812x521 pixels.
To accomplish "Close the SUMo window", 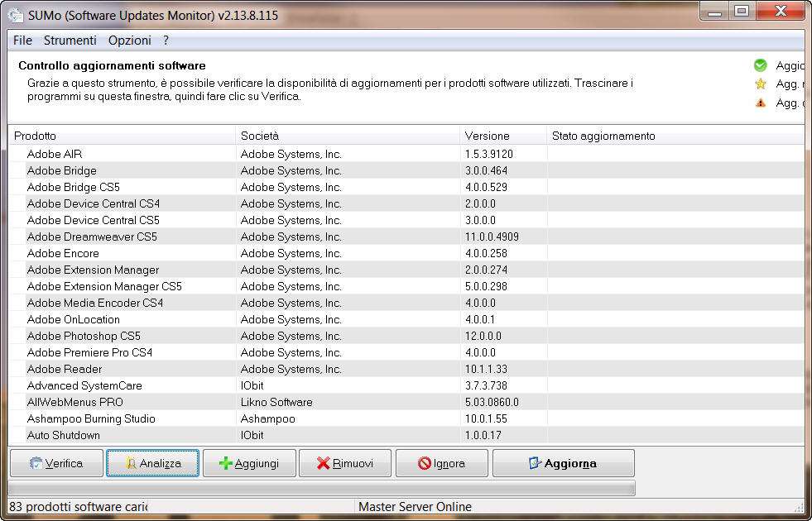I will click(781, 12).
